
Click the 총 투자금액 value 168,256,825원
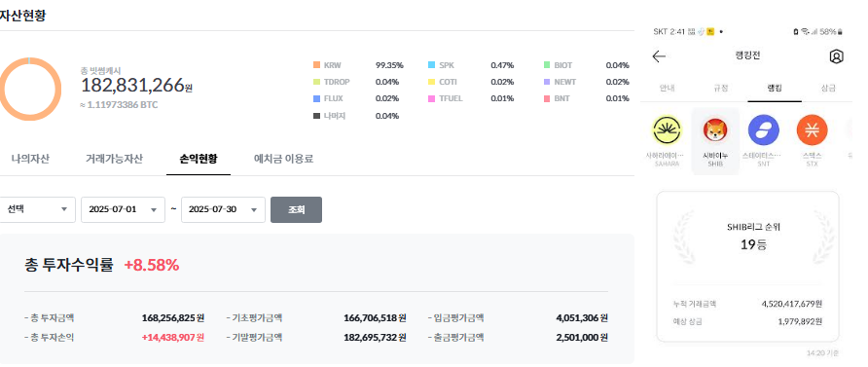tap(172, 318)
